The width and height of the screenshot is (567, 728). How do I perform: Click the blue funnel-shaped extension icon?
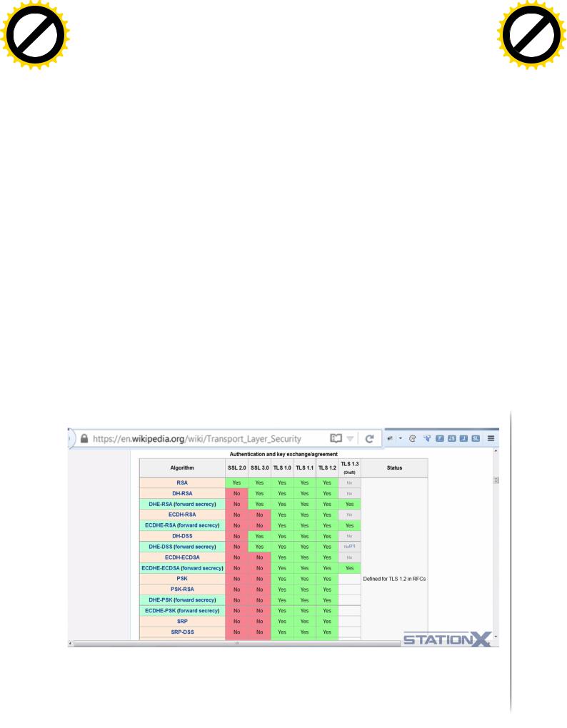(x=427, y=438)
